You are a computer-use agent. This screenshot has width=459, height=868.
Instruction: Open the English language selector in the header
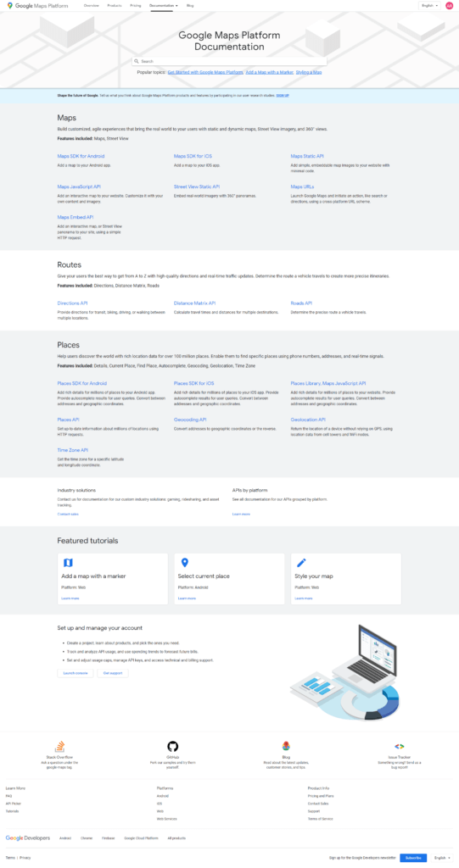pos(429,6)
